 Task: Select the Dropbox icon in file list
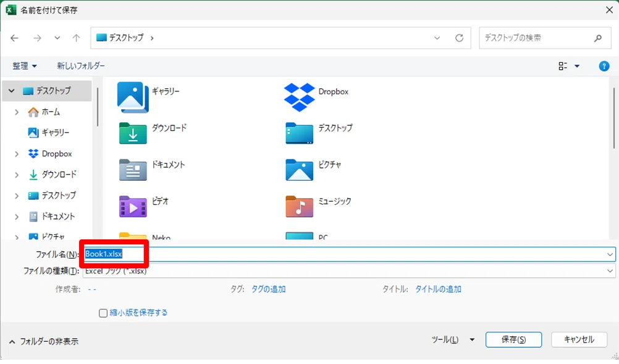[x=299, y=97]
